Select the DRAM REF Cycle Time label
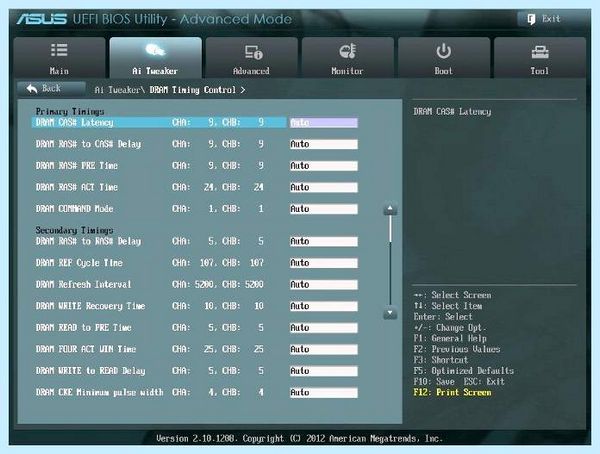The width and height of the screenshot is (600, 454). tap(79, 263)
